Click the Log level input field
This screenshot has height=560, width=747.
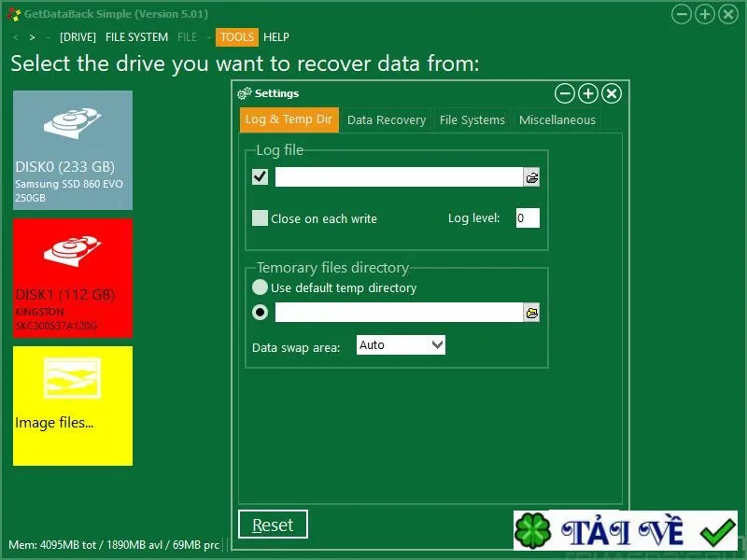(528, 218)
